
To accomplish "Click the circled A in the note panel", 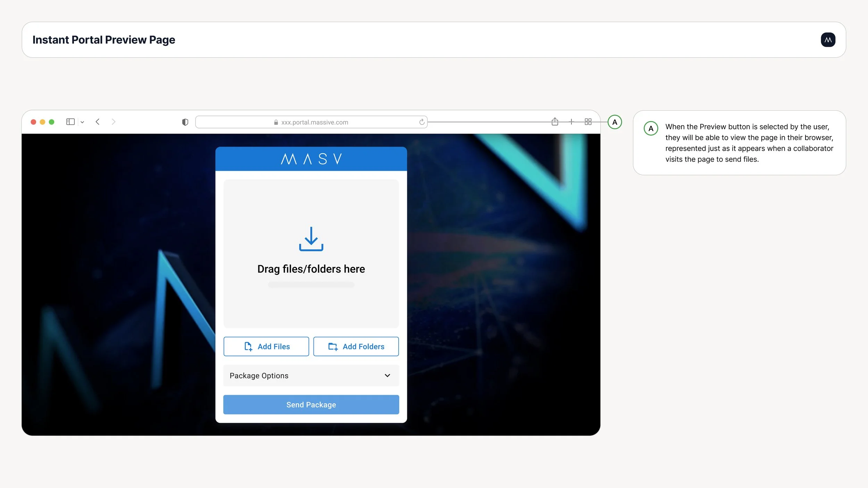I will [651, 128].
